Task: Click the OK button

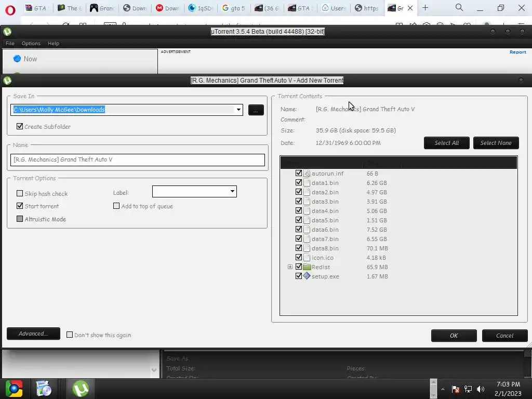Action: click(x=454, y=336)
